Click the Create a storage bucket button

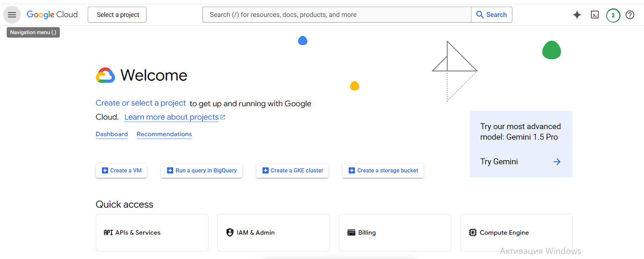[x=383, y=171]
